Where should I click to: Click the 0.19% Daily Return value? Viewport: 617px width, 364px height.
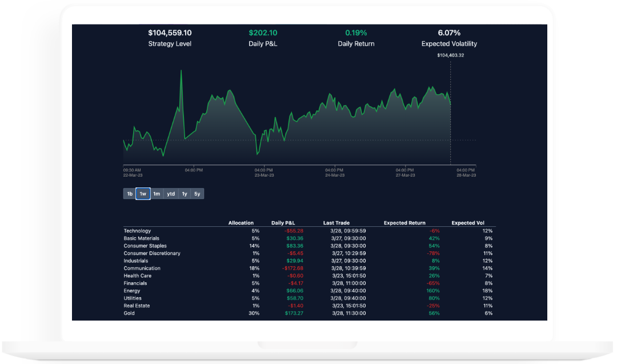tap(356, 33)
